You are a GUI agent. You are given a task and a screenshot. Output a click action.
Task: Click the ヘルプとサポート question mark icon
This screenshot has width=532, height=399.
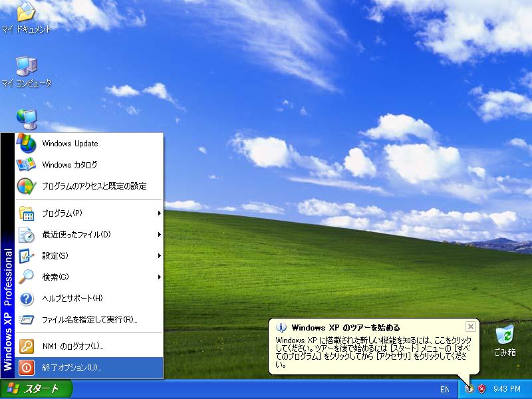tap(26, 299)
